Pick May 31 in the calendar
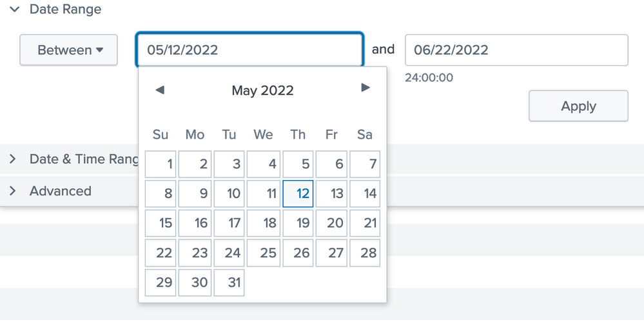The image size is (644, 333). point(229,283)
